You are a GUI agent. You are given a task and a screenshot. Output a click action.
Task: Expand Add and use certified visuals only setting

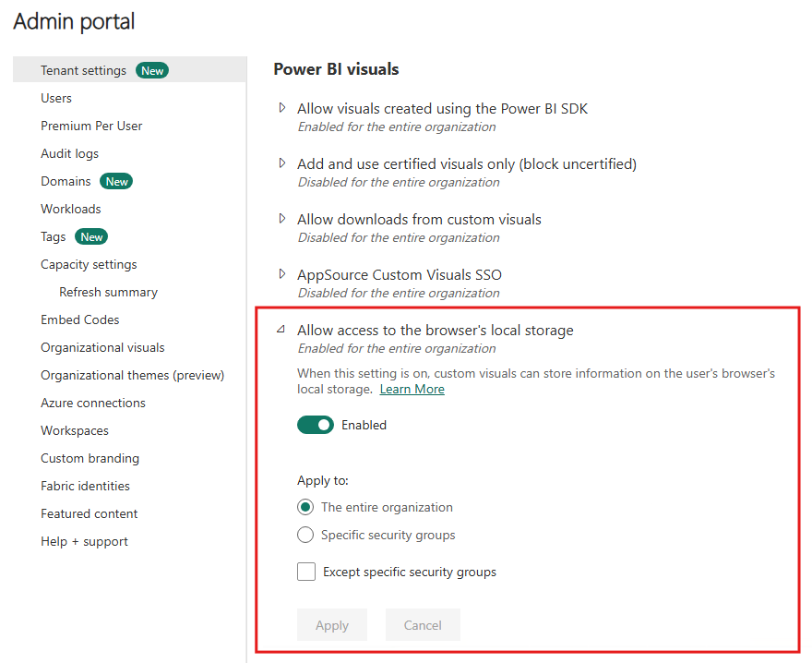click(x=282, y=163)
